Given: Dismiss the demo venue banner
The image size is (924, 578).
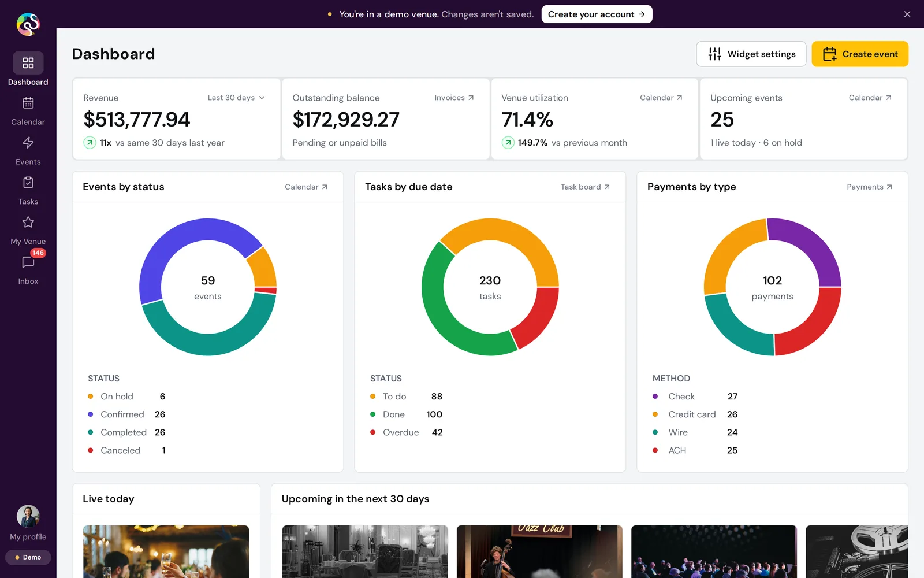Looking at the screenshot, I should pos(907,14).
